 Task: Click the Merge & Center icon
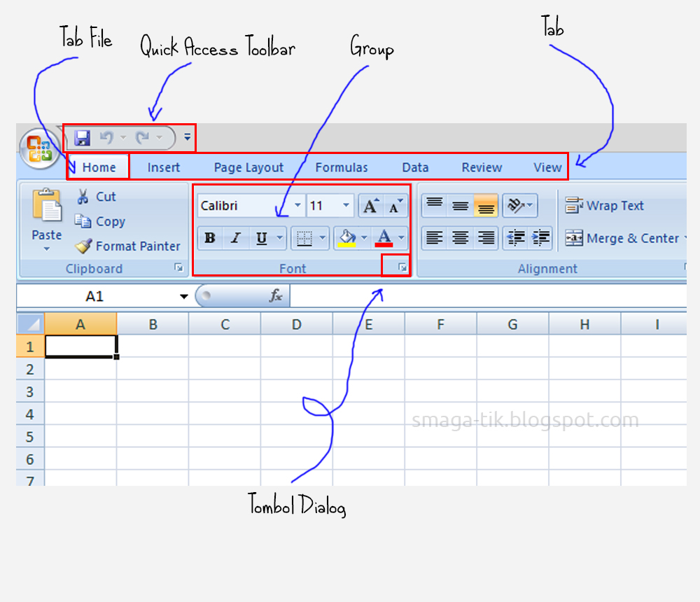coord(574,238)
